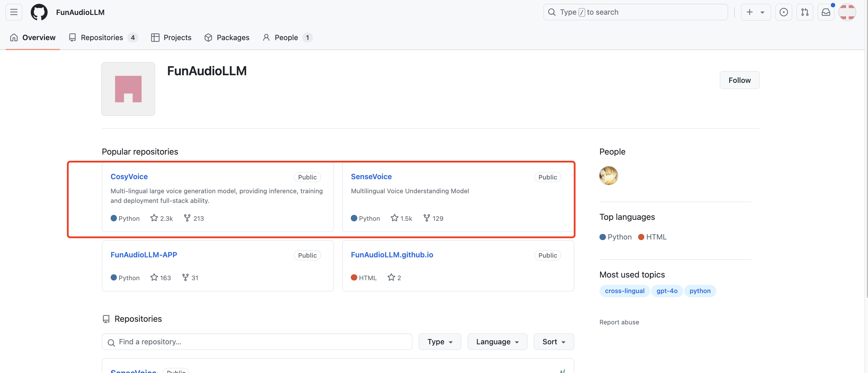Open the FunAudioLLM.github.io repository link
This screenshot has height=373, width=868.
point(392,254)
